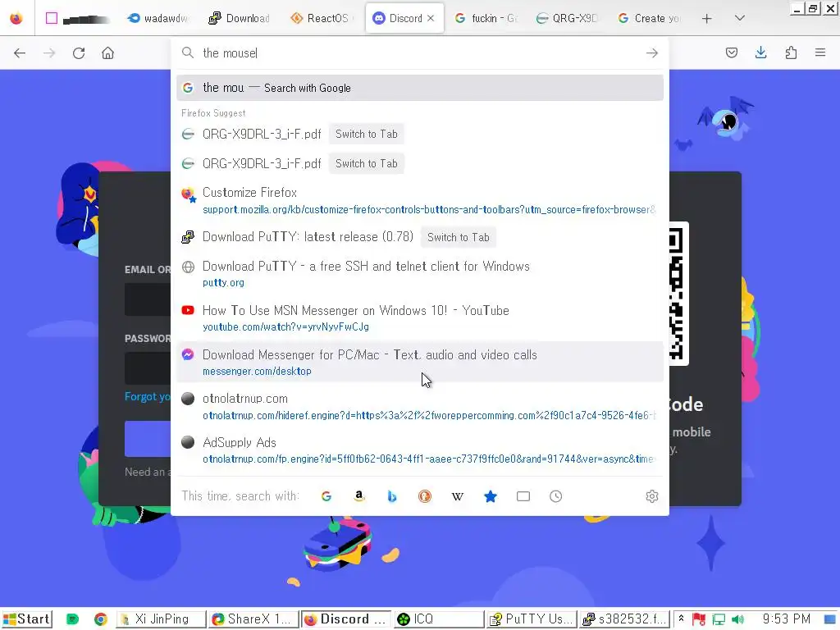Go forward using the forward arrow button

[x=49, y=53]
